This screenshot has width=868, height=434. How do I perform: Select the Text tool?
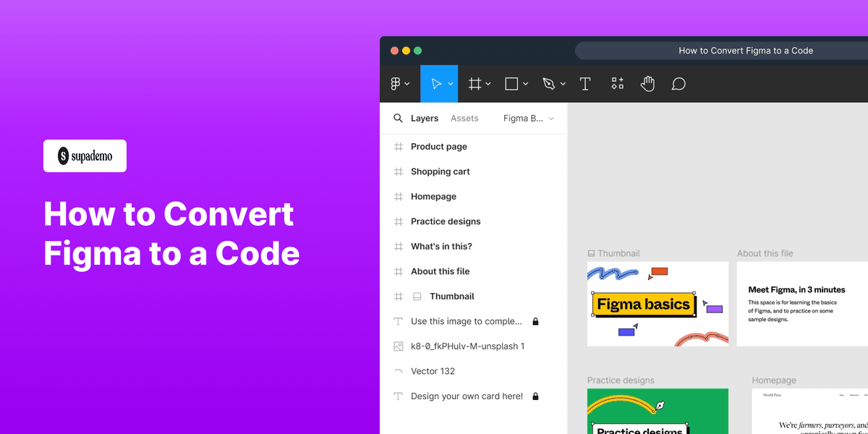click(x=585, y=83)
